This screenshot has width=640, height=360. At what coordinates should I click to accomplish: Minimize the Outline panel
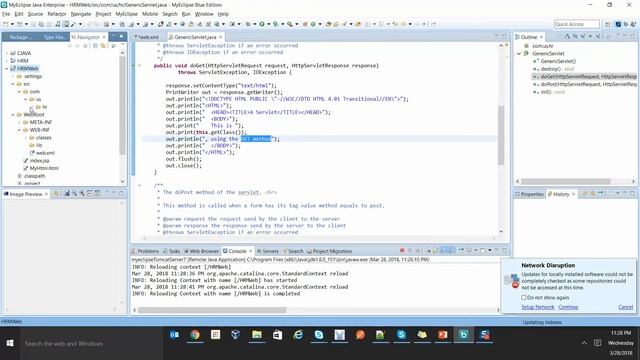tap(624, 36)
